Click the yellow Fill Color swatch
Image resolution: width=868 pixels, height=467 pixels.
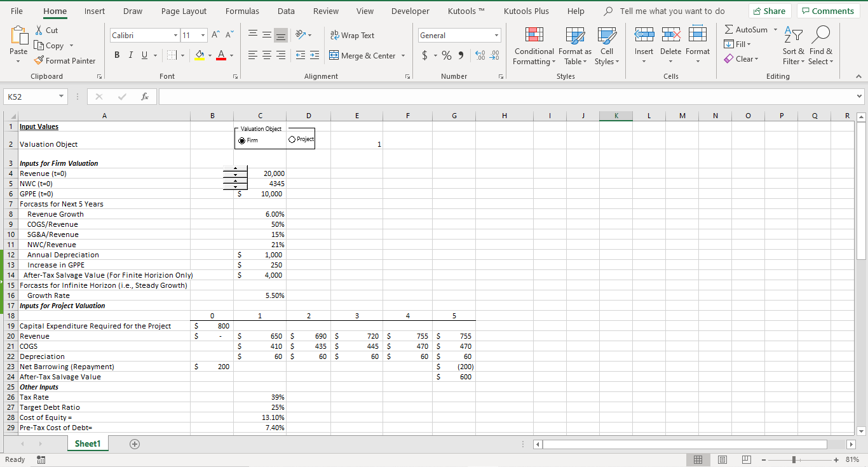tap(200, 56)
